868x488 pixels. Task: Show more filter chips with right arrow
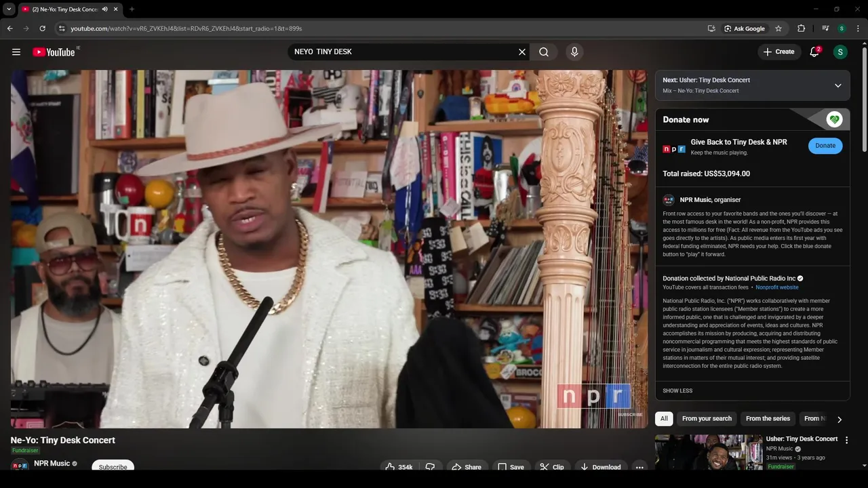click(840, 420)
